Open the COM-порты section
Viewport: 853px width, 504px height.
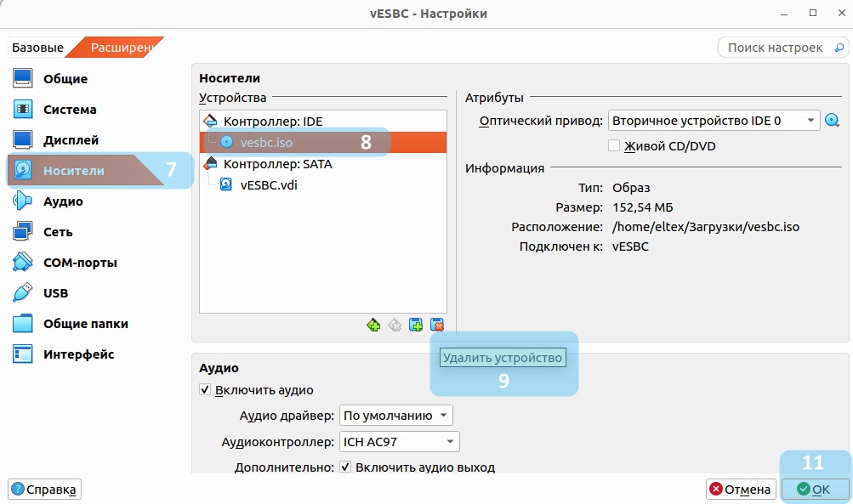pos(80,263)
